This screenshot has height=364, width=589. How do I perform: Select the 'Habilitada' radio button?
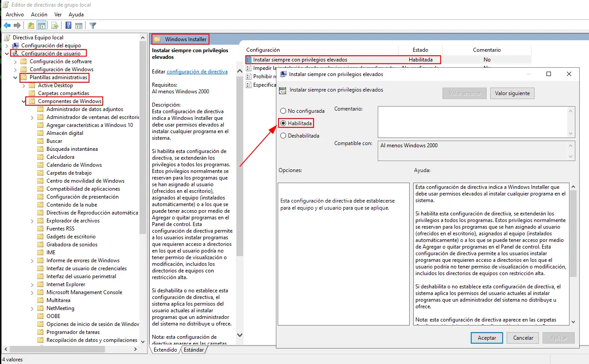[283, 123]
